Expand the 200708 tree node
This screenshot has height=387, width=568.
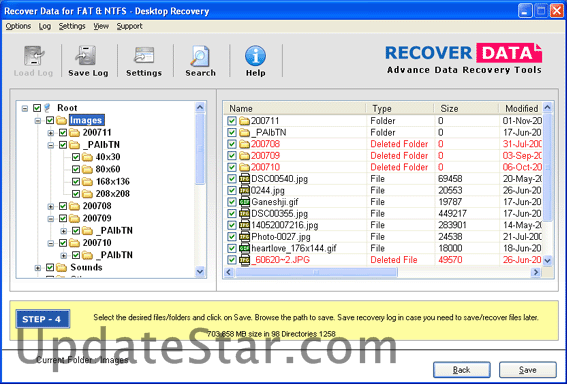pos(51,207)
